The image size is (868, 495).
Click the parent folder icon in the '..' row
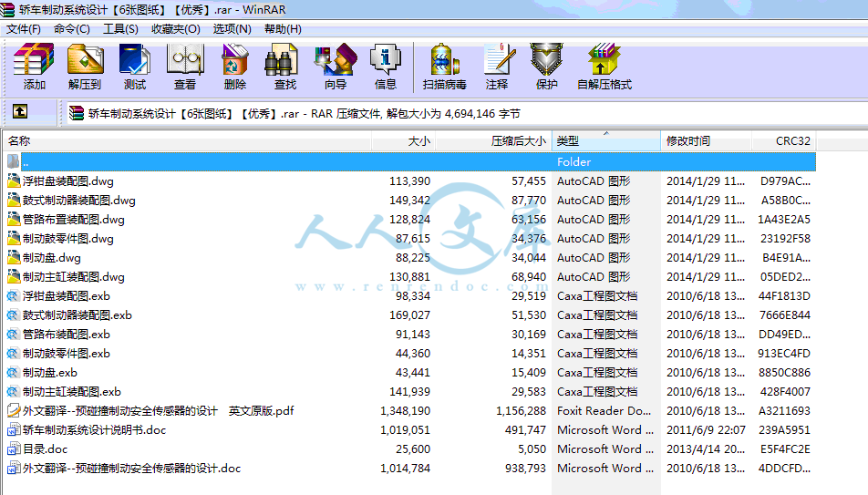(x=14, y=161)
